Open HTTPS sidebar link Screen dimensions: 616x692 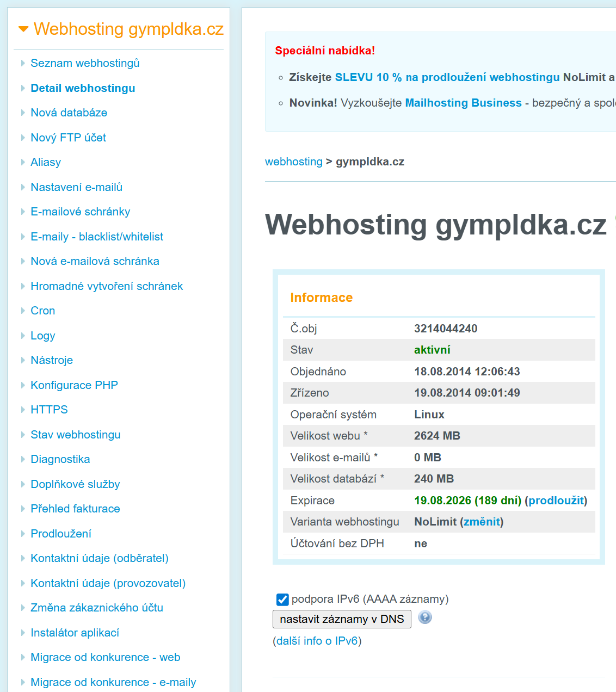[x=49, y=410]
